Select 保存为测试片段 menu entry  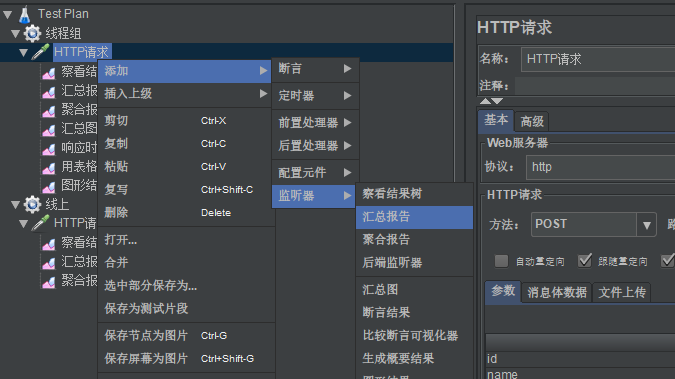pyautogui.click(x=186, y=308)
